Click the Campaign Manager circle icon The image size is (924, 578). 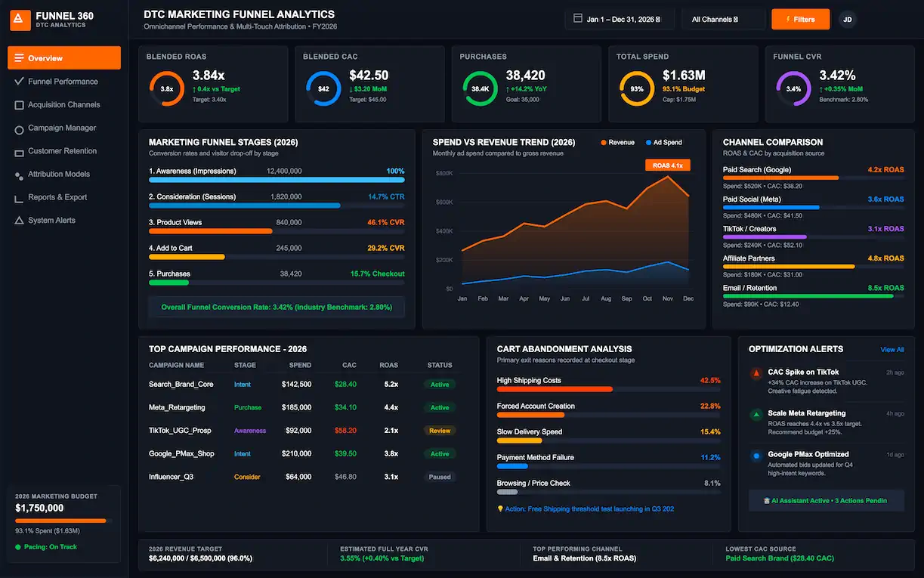19,128
